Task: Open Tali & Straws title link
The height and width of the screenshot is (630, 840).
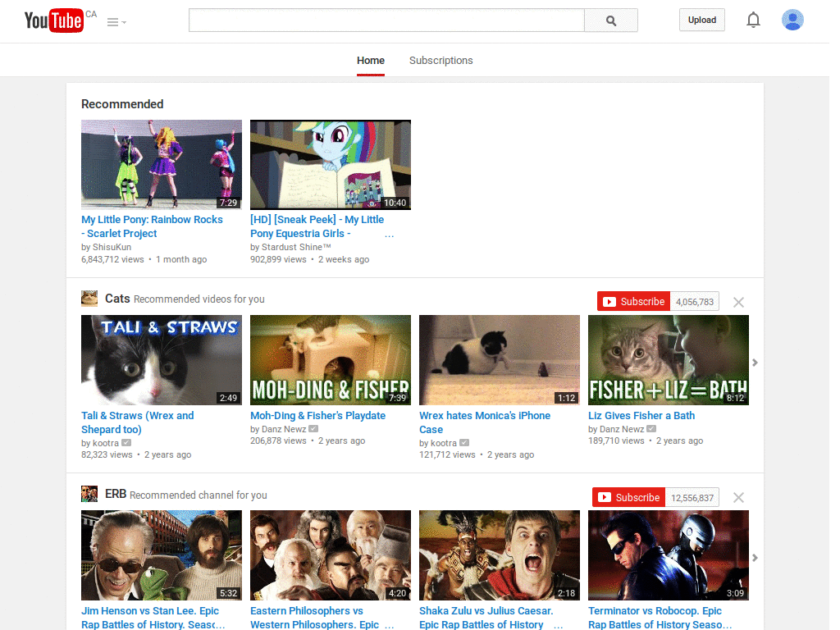Action: 138,422
